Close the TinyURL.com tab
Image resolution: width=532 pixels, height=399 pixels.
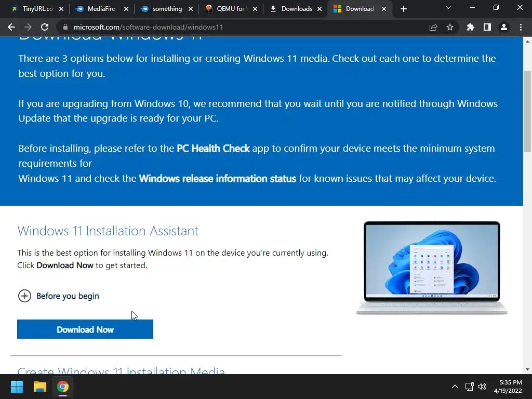click(61, 9)
